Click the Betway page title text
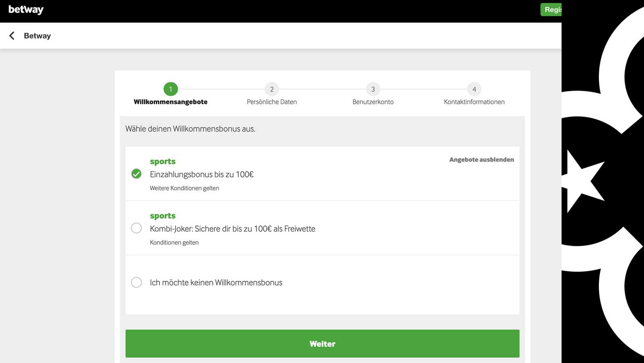The height and width of the screenshot is (363, 644). (x=37, y=36)
